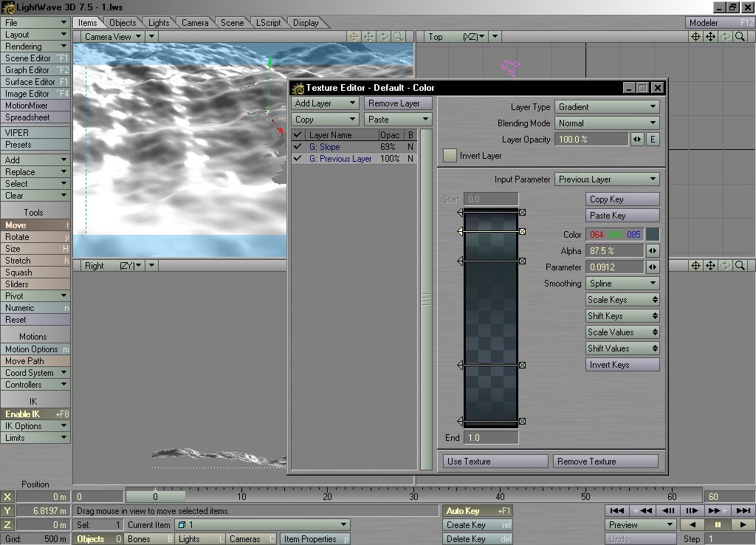Screen dimensions: 756x545
Task: Disable the G: Previous Layer checkmark
Action: (298, 159)
